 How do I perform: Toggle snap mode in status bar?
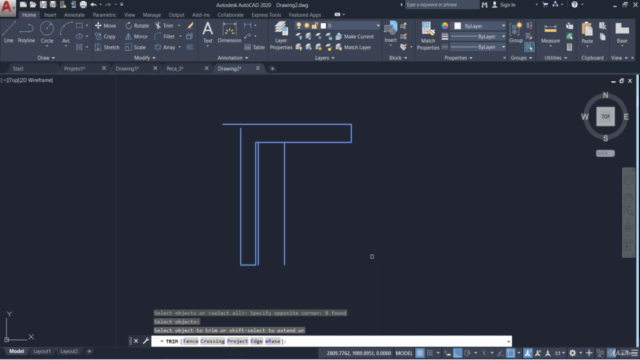point(429,353)
